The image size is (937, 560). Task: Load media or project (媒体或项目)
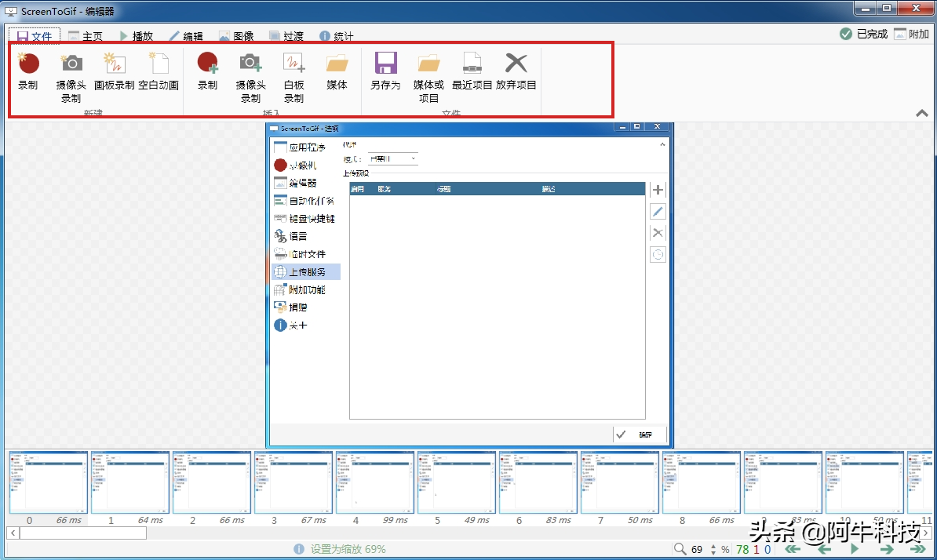coord(428,78)
